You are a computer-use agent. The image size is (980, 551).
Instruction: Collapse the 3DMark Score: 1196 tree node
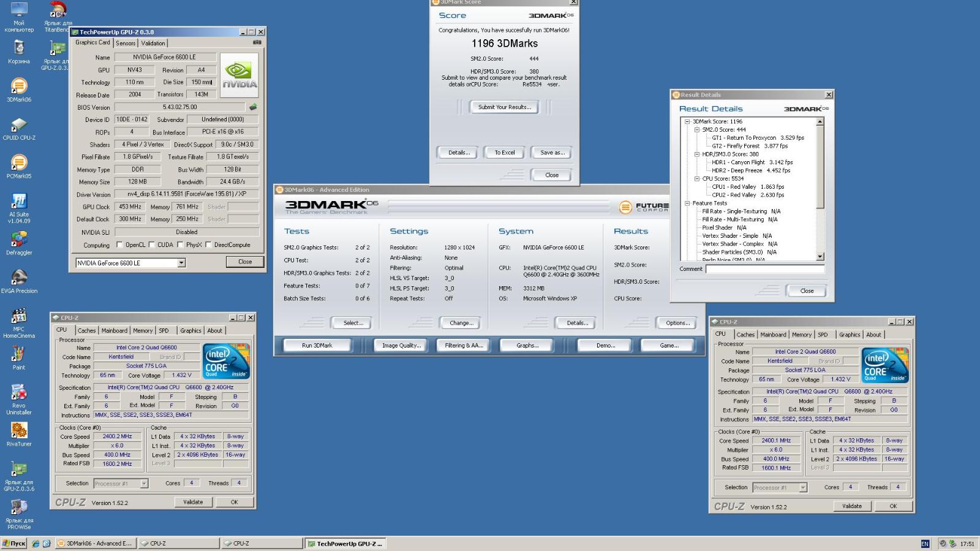pos(687,121)
